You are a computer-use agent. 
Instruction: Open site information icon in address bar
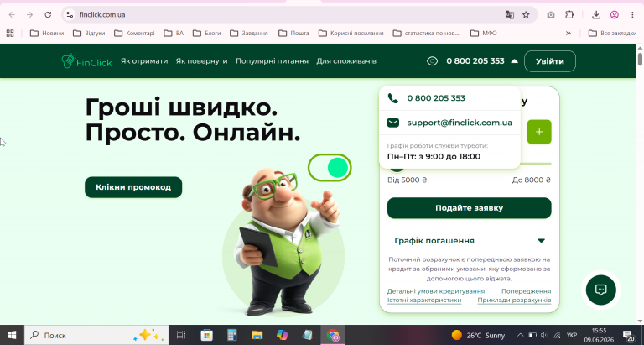(70, 15)
